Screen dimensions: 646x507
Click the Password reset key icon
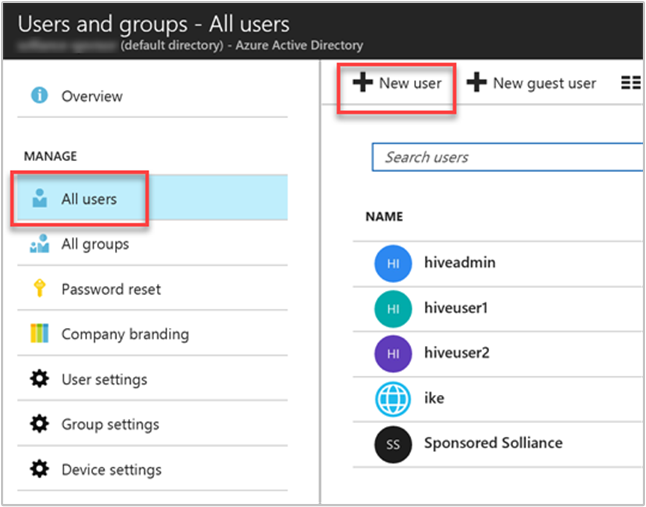tap(40, 289)
